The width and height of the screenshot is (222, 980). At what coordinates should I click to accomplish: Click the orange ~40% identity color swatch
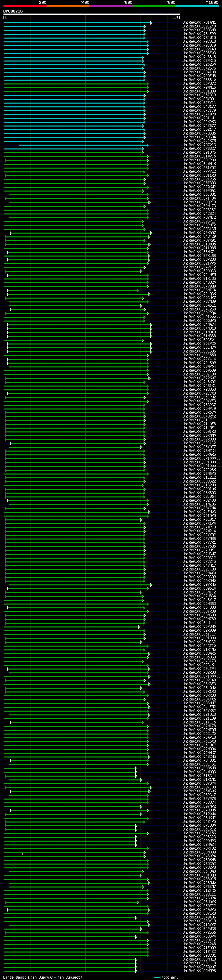68,6
